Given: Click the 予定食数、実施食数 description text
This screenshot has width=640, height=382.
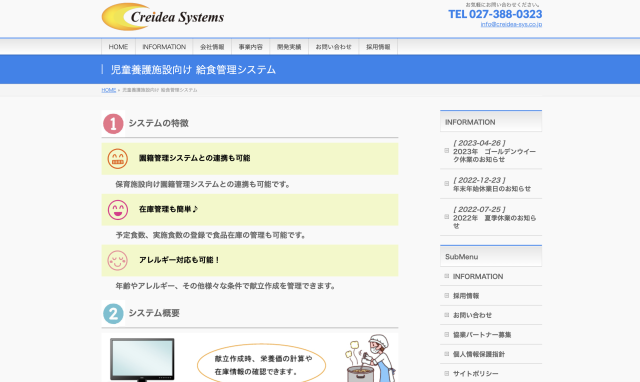Looking at the screenshot, I should (x=211, y=235).
